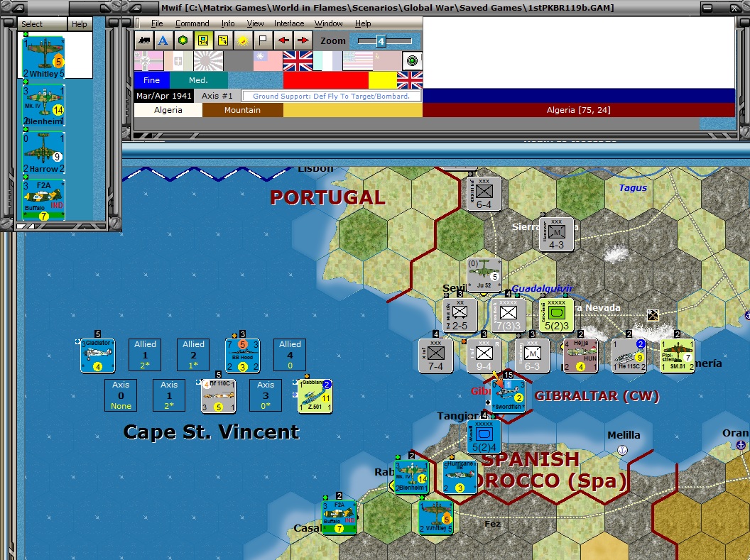The image size is (750, 560).
Task: Select the Japanese rising sun flag
Action: tap(208, 61)
